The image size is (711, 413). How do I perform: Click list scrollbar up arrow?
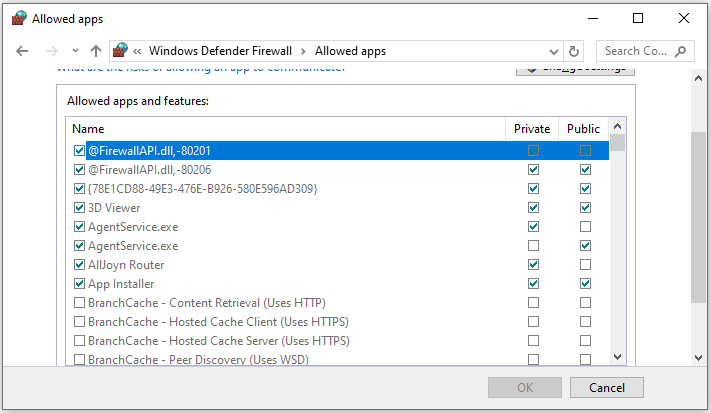pos(617,126)
